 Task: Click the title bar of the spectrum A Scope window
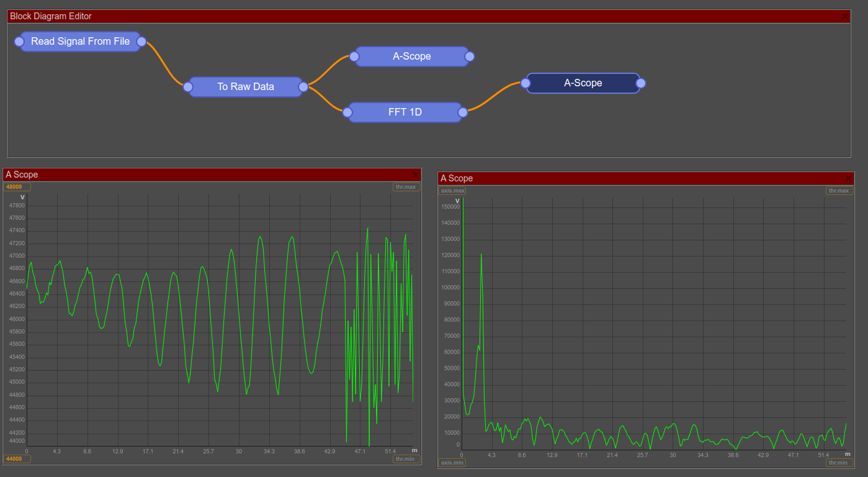pos(646,178)
